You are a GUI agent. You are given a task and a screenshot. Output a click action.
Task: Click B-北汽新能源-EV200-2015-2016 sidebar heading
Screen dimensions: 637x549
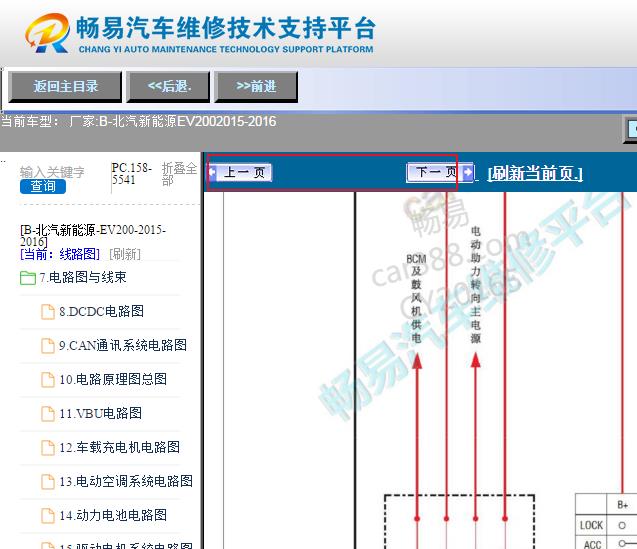[x=93, y=236]
